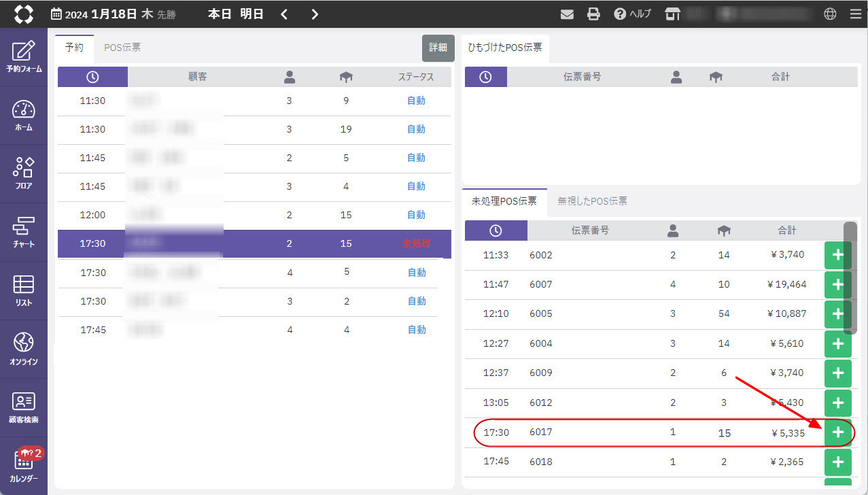Go to ホーム dashboard icon
Image resolution: width=868 pixels, height=495 pixels.
[24, 115]
